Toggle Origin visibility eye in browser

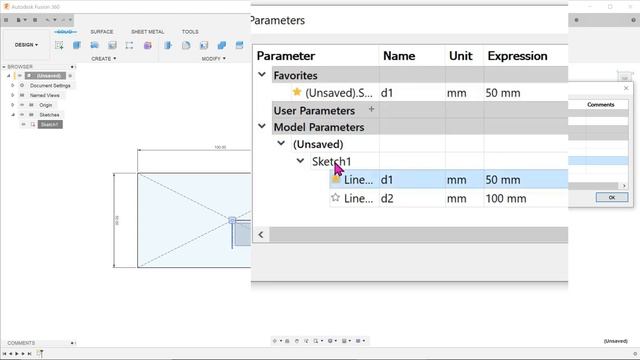point(22,105)
